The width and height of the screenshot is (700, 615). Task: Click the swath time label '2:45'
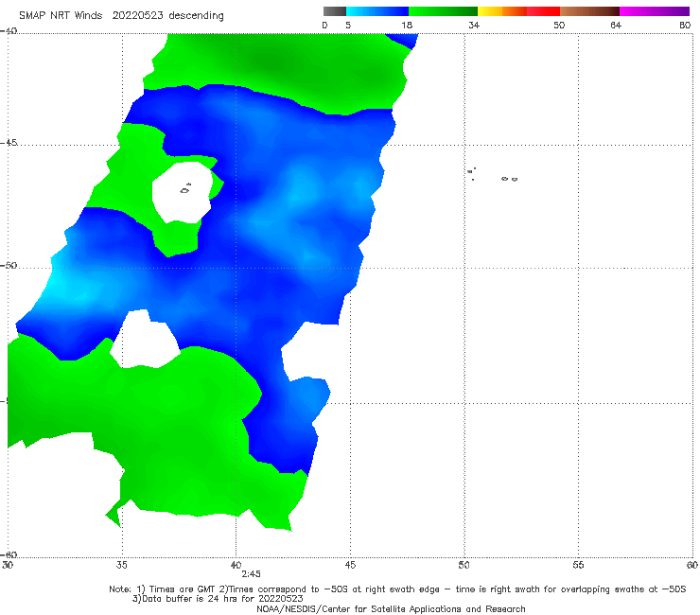pos(251,574)
